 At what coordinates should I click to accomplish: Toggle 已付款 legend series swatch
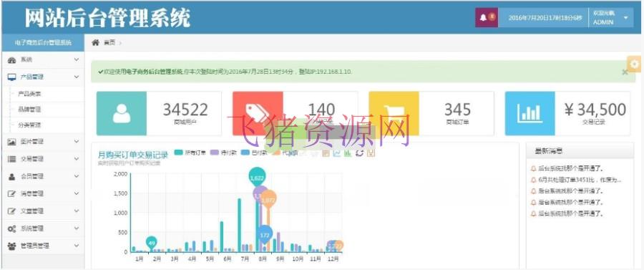click(245, 153)
